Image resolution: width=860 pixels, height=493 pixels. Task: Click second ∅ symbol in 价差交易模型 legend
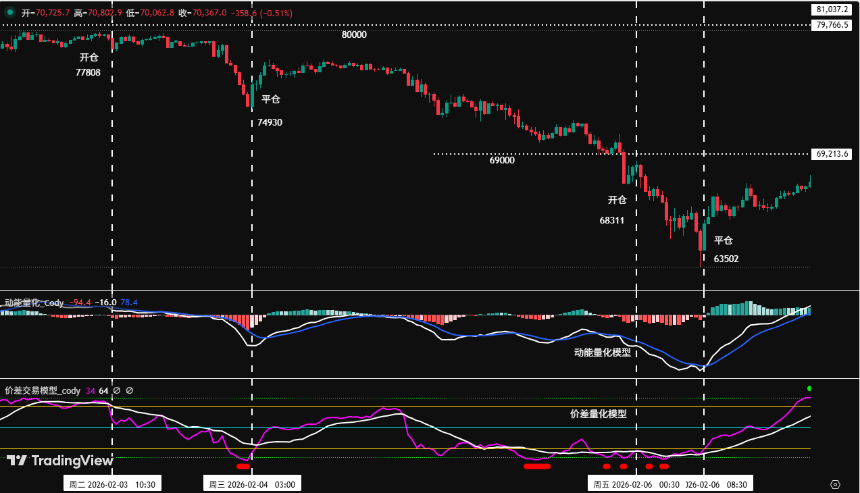click(x=129, y=390)
